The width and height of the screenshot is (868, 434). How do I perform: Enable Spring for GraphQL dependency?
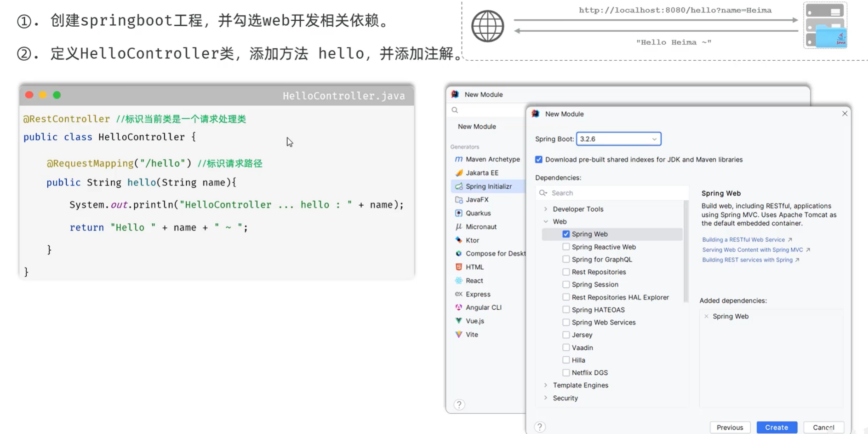pos(566,259)
